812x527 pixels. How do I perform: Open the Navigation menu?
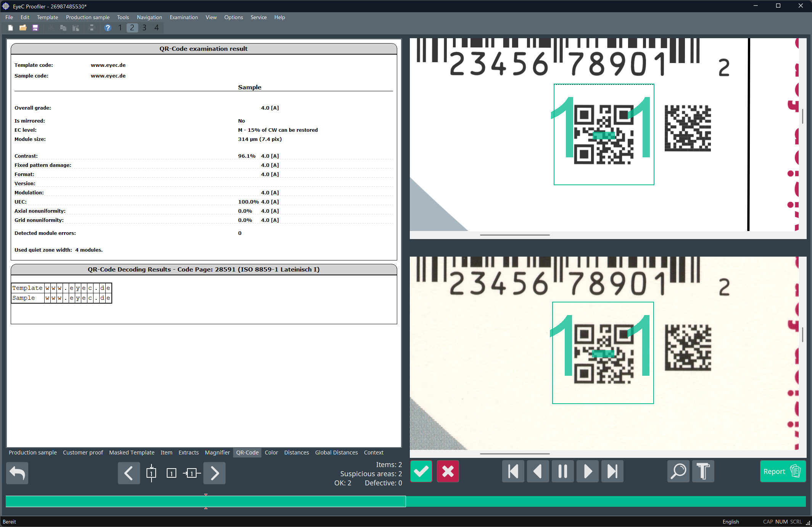(x=149, y=17)
